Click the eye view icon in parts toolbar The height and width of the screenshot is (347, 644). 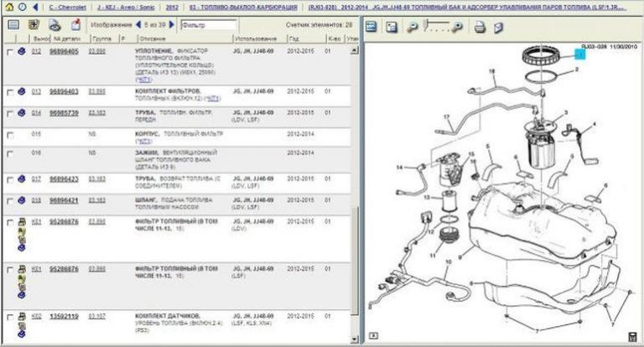click(x=53, y=25)
